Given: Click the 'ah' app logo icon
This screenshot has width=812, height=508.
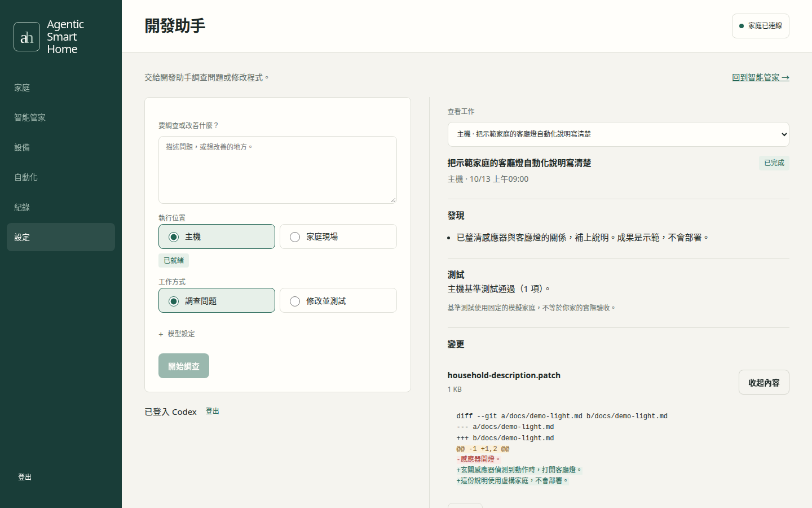Looking at the screenshot, I should (x=27, y=37).
